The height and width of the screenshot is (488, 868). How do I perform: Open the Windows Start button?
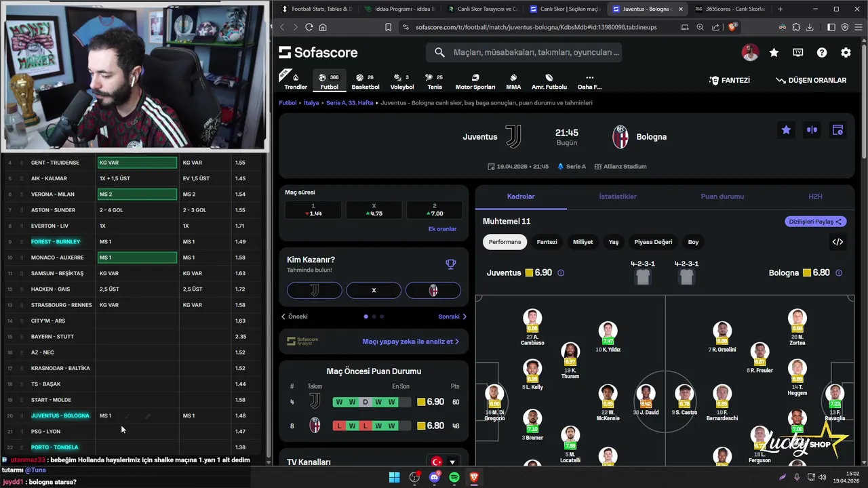394,477
